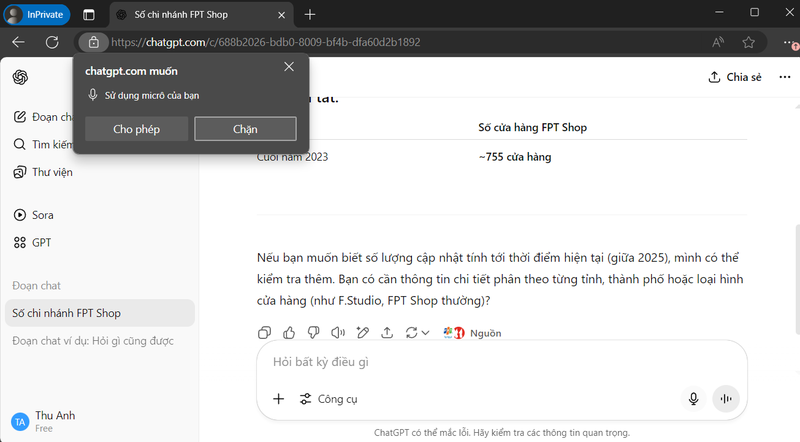Open voice mode with the waveform button
The width and height of the screenshot is (800, 442).
click(725, 399)
